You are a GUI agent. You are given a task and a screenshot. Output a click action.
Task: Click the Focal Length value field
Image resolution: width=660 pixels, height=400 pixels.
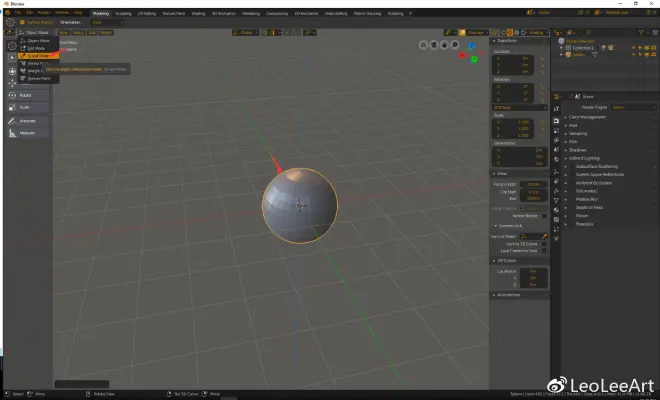tap(533, 184)
